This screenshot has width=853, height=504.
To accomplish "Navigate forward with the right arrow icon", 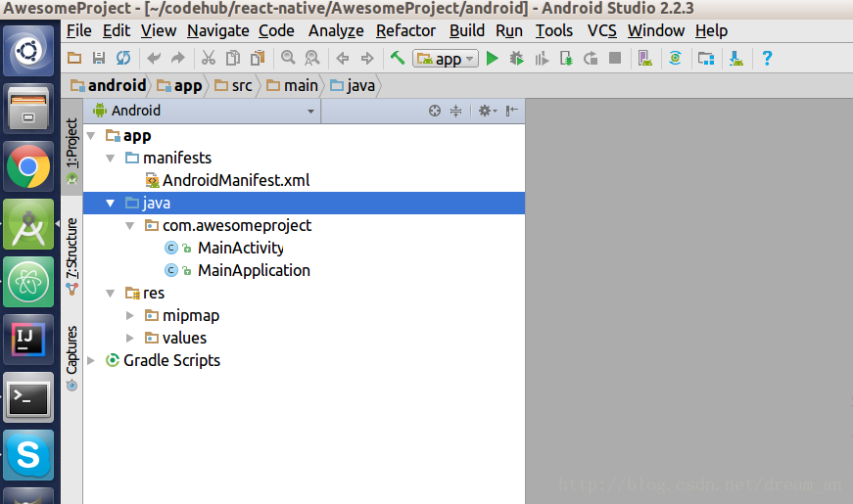I will tap(368, 58).
